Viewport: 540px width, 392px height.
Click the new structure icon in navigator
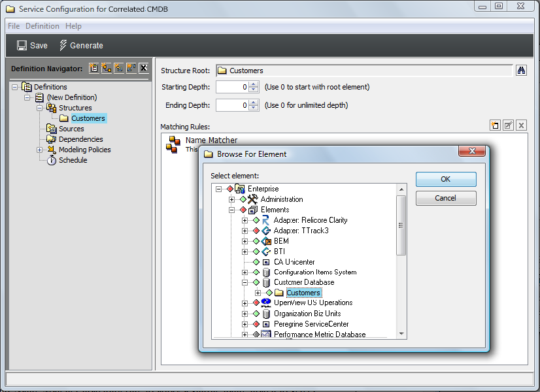click(106, 68)
